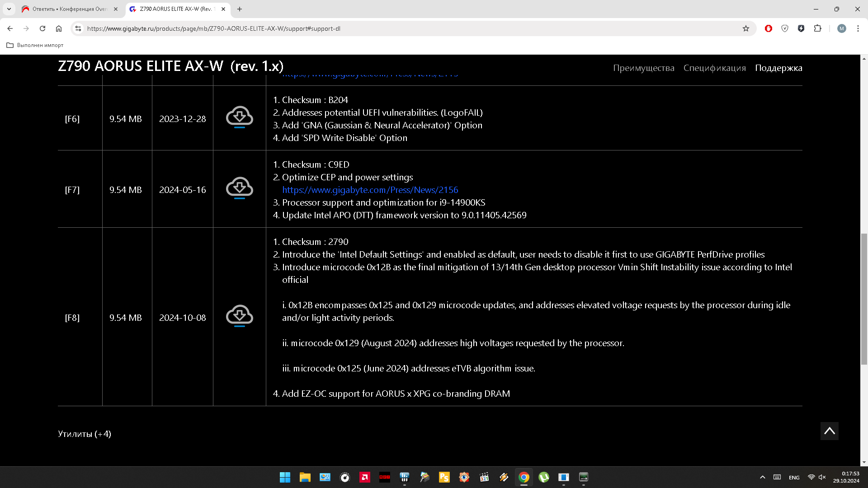868x488 pixels.
Task: Click the page vertical scrollbar thumb
Action: click(864, 298)
